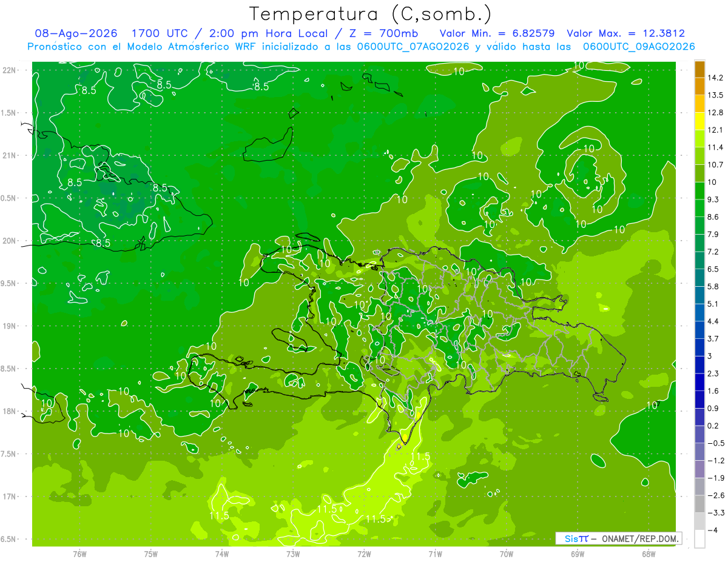Screen dimensions: 728x562
Task: Click the '72W' longitude label
Action: pyautogui.click(x=364, y=554)
